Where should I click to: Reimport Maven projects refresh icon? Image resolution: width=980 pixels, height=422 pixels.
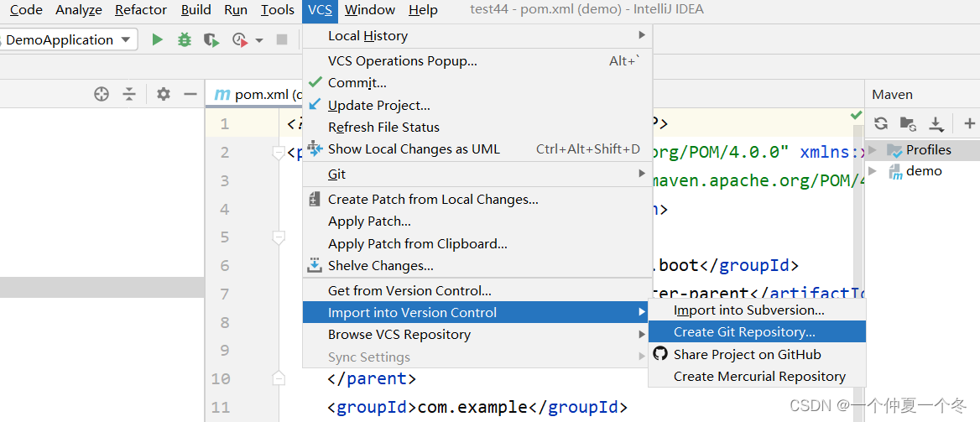[881, 123]
